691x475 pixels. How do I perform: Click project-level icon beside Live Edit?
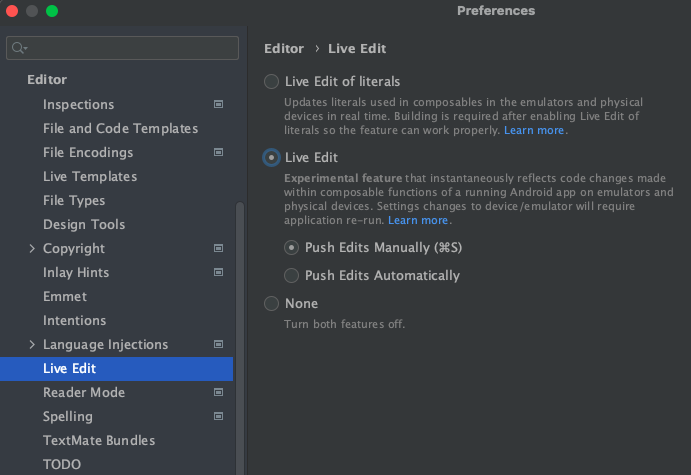pyautogui.click(x=219, y=368)
